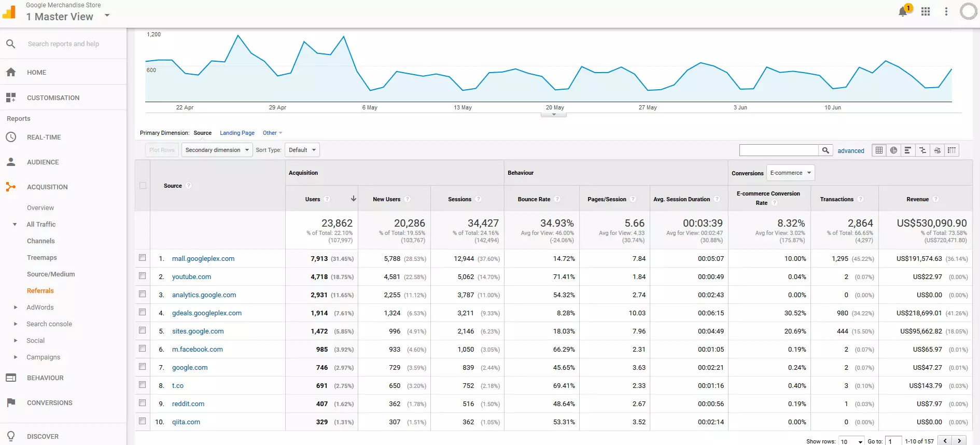This screenshot has height=445, width=980.
Task: Select checkbox for mall.googleplex.com row
Action: [x=143, y=258]
